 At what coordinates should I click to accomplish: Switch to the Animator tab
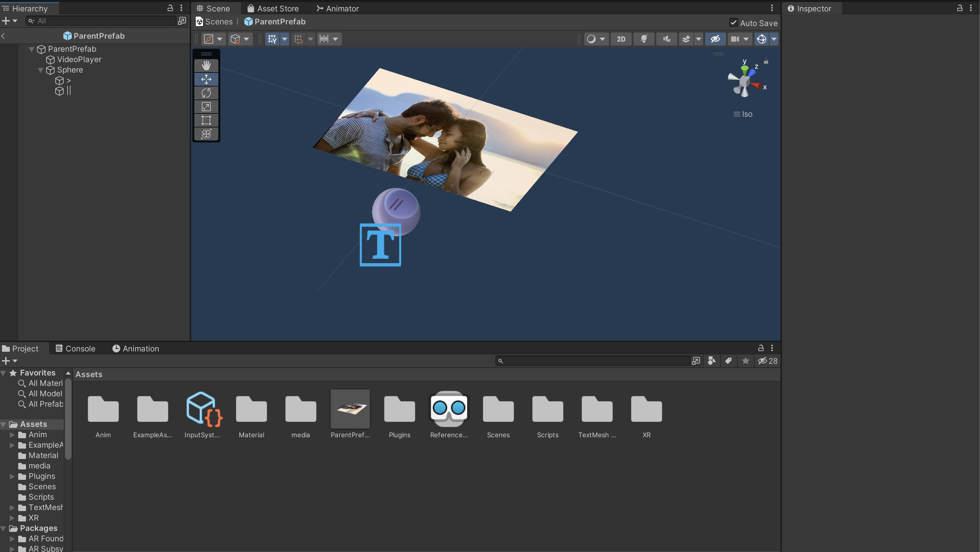[338, 8]
